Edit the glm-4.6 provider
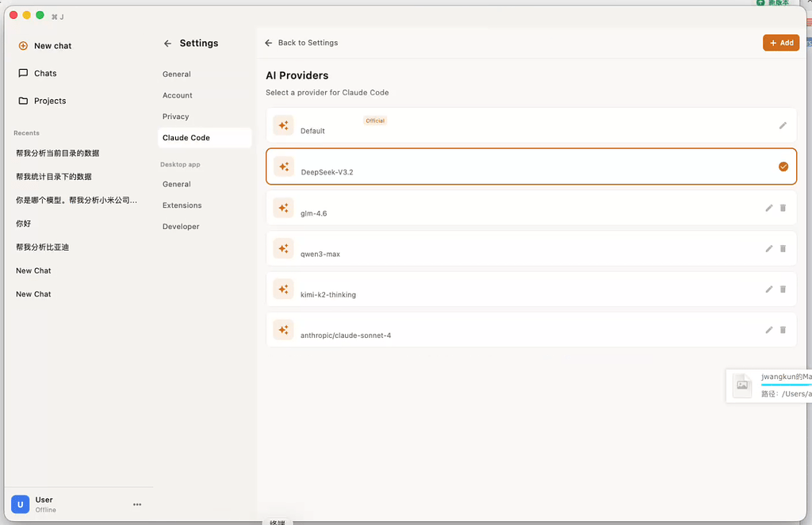The width and height of the screenshot is (812, 525). [x=769, y=208]
